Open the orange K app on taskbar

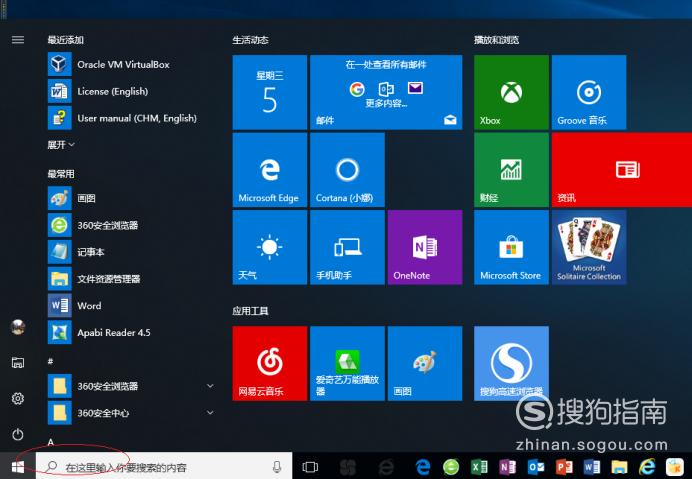click(x=675, y=467)
